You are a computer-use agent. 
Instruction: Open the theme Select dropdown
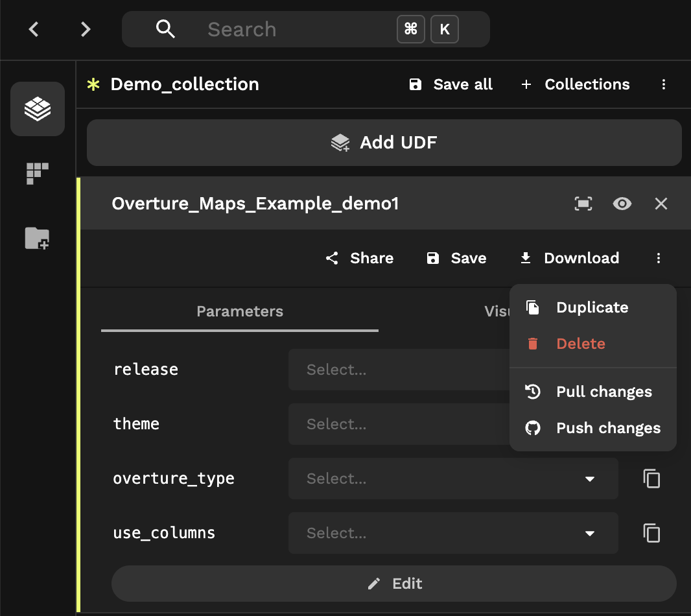click(399, 424)
